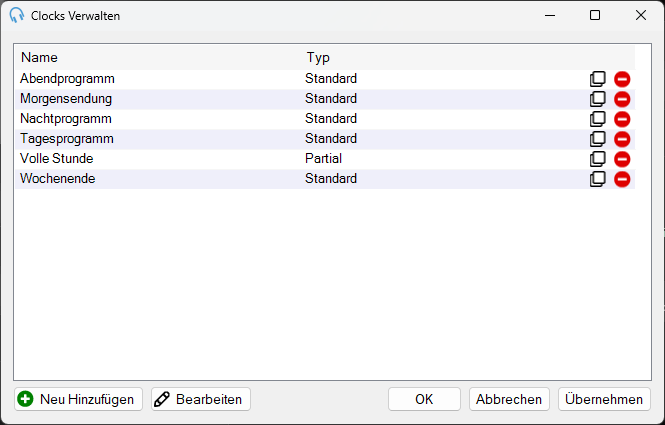Screen dimensions: 665x425
Task: Copy the Morgensendung clock entry
Action: (598, 99)
